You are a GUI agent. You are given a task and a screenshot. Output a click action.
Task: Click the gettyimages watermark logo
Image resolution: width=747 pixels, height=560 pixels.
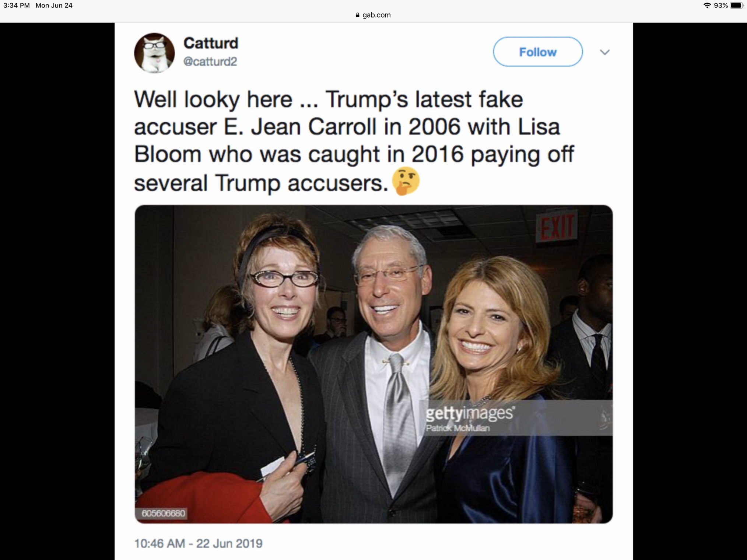pyautogui.click(x=470, y=413)
